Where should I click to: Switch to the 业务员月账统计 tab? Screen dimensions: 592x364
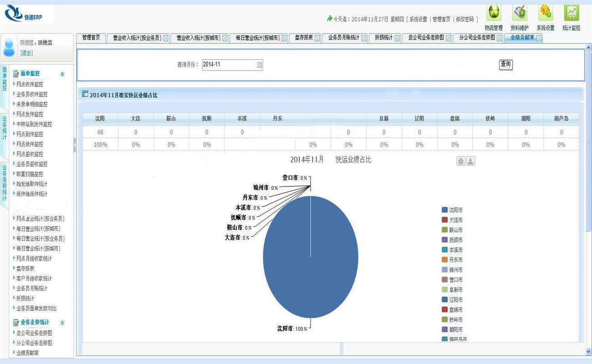(344, 38)
